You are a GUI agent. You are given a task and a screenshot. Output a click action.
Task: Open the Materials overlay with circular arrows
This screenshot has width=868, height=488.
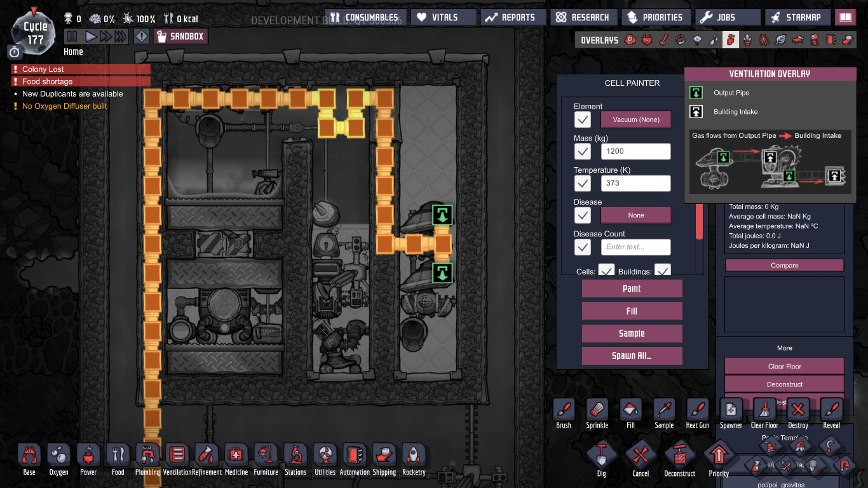681,40
